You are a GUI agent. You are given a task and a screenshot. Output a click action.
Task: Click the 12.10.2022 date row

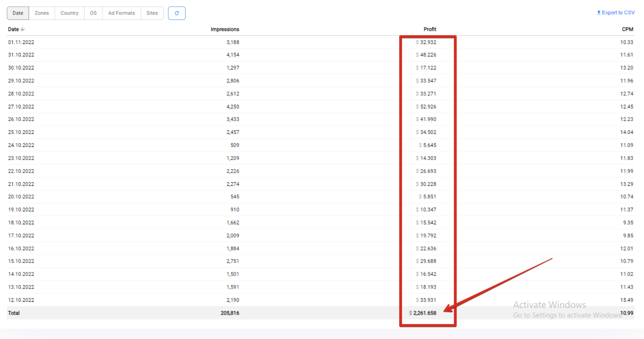[21, 300]
